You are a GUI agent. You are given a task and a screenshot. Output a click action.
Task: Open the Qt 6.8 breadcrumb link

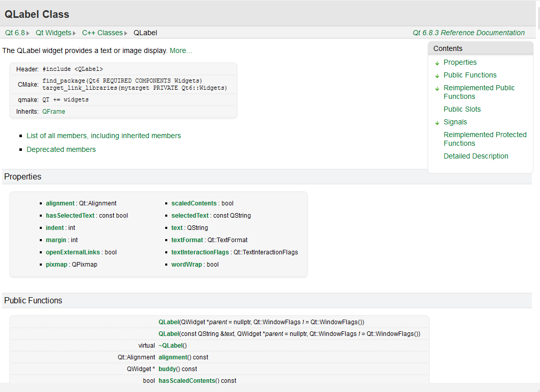tap(15, 33)
